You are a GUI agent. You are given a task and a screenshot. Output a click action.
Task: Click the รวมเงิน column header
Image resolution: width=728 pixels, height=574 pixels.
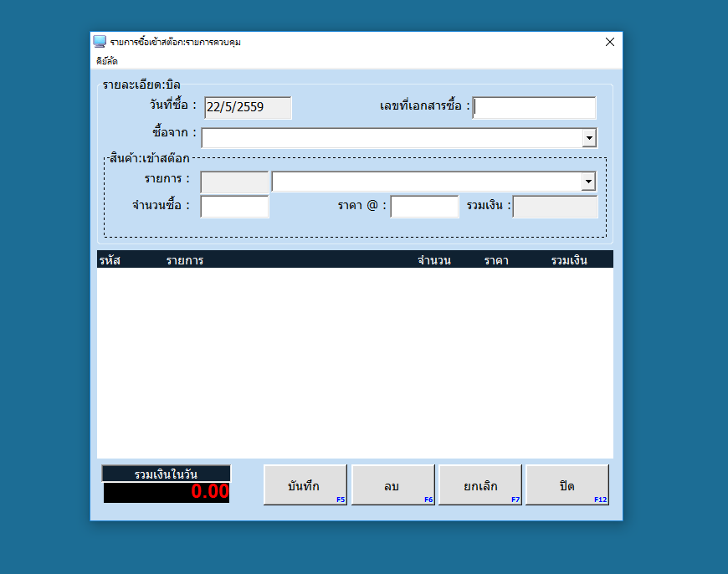[x=569, y=260]
